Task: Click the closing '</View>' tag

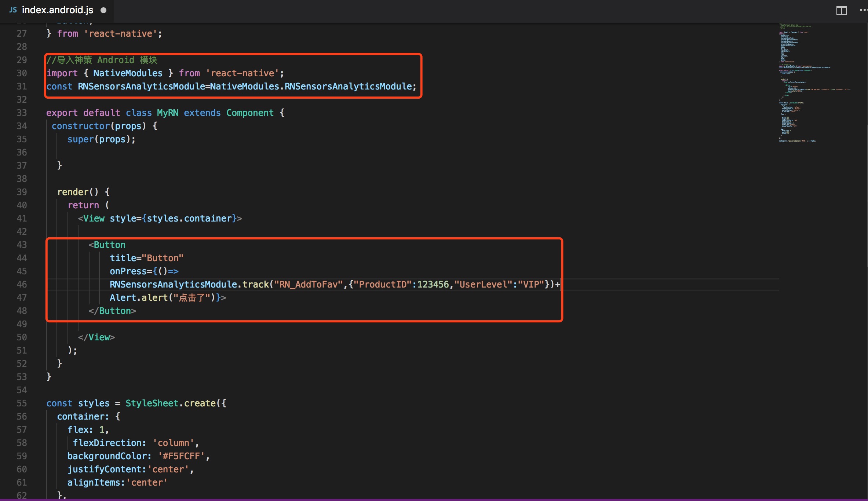Action: coord(96,337)
